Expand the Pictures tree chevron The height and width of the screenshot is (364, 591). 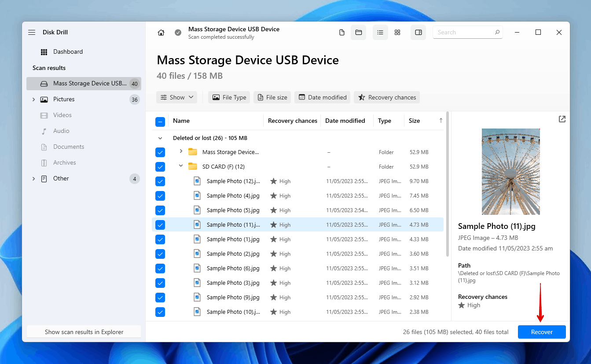coord(33,99)
